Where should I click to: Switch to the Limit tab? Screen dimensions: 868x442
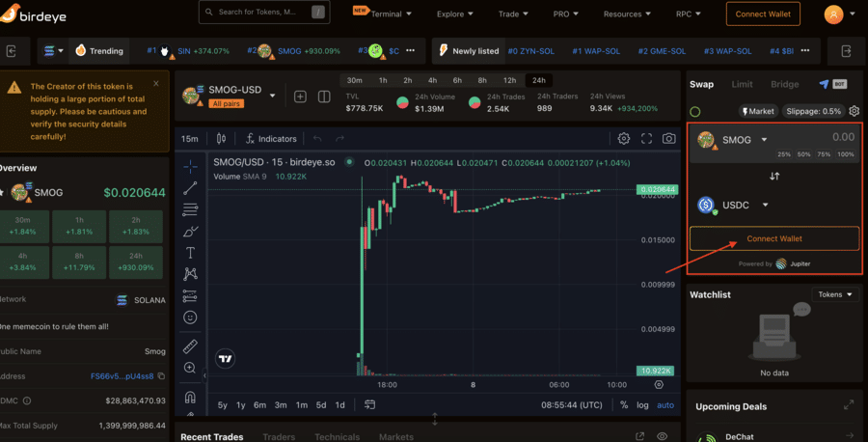pyautogui.click(x=742, y=84)
